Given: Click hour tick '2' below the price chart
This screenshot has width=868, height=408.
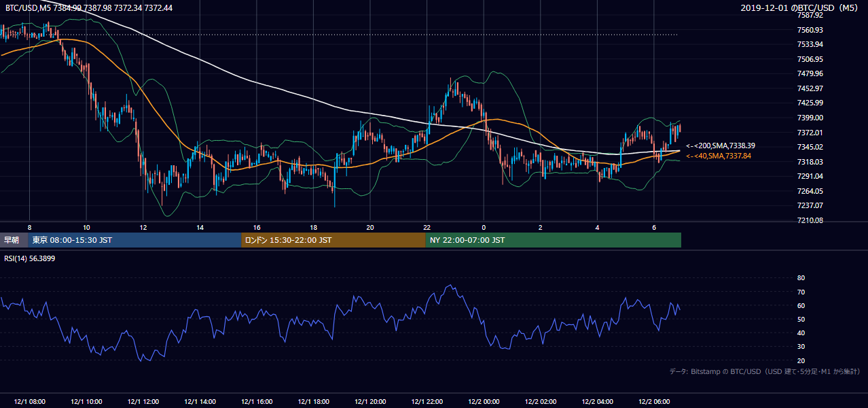Looking at the screenshot, I should 541,227.
